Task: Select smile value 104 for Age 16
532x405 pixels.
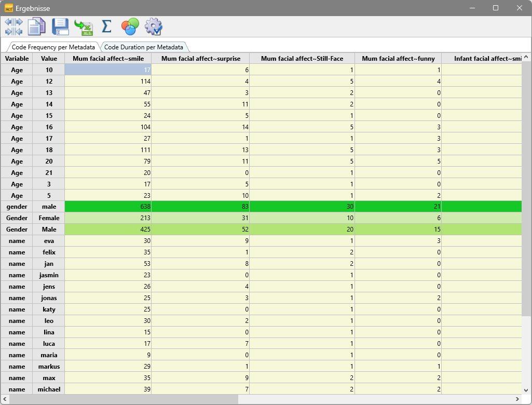Action: click(x=108, y=127)
